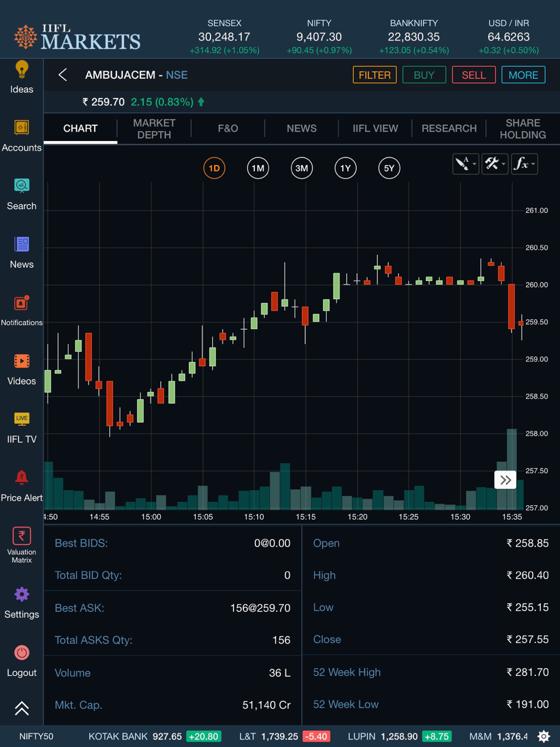This screenshot has width=560, height=747.
Task: Select the KOTAK BANK ticker entry
Action: pyautogui.click(x=155, y=736)
